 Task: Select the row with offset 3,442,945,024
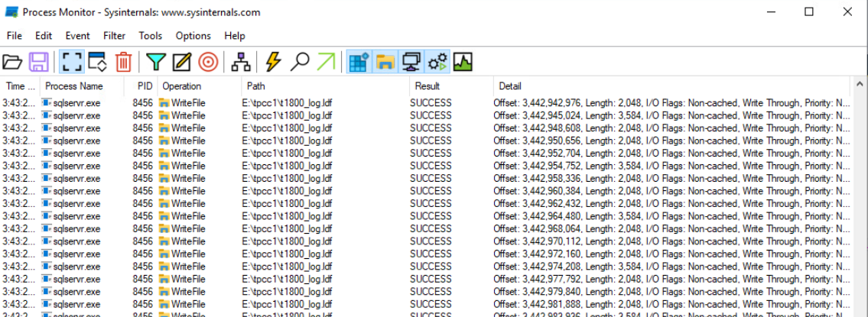[x=426, y=115]
